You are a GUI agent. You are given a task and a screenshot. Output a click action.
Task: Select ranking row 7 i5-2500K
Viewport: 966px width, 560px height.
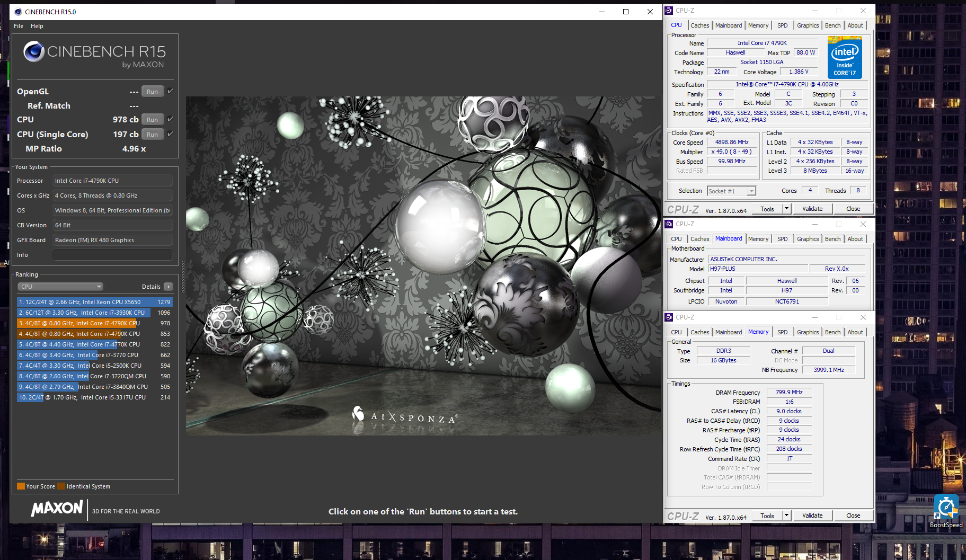pos(95,366)
